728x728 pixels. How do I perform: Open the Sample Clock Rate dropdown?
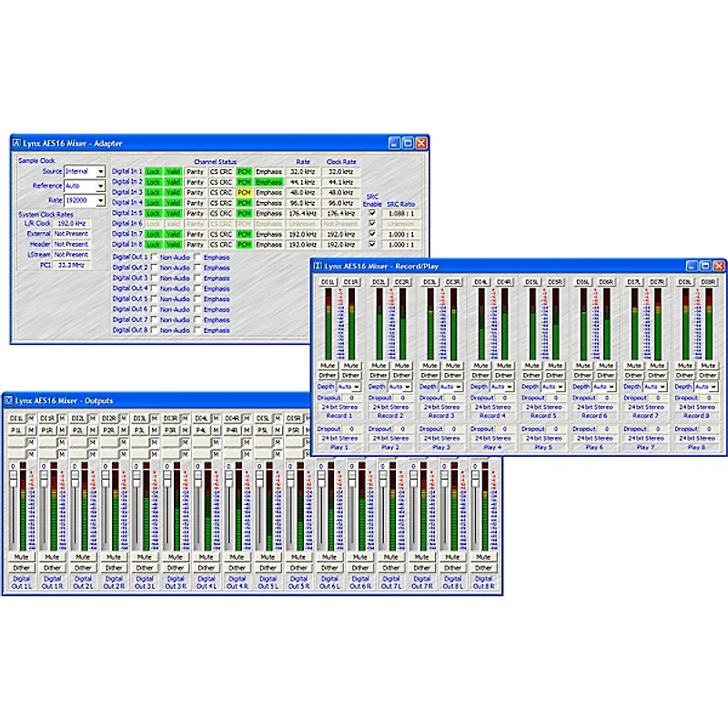coord(100,201)
